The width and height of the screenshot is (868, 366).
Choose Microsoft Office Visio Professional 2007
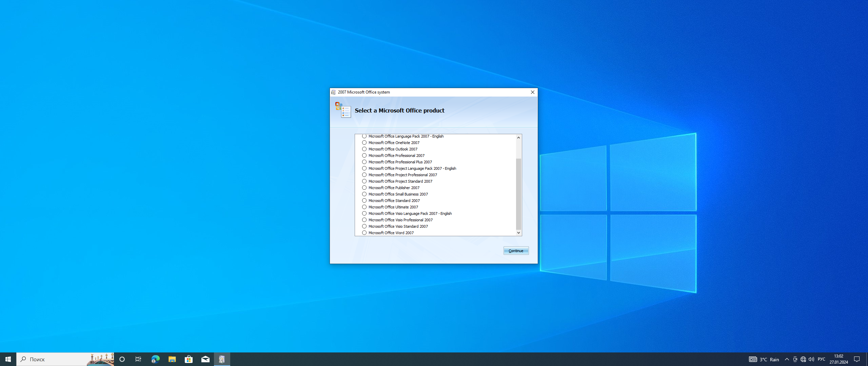click(364, 220)
